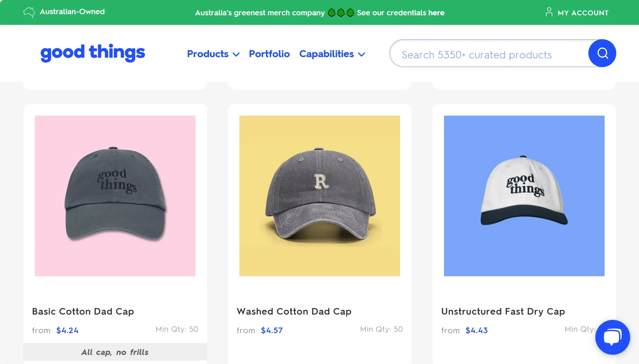View the blue Unstructured Fast Dry Cap image
The height and width of the screenshot is (364, 639).
click(524, 196)
